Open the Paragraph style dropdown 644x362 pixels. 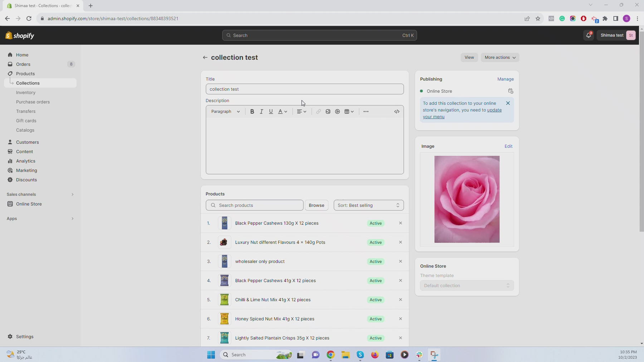225,112
